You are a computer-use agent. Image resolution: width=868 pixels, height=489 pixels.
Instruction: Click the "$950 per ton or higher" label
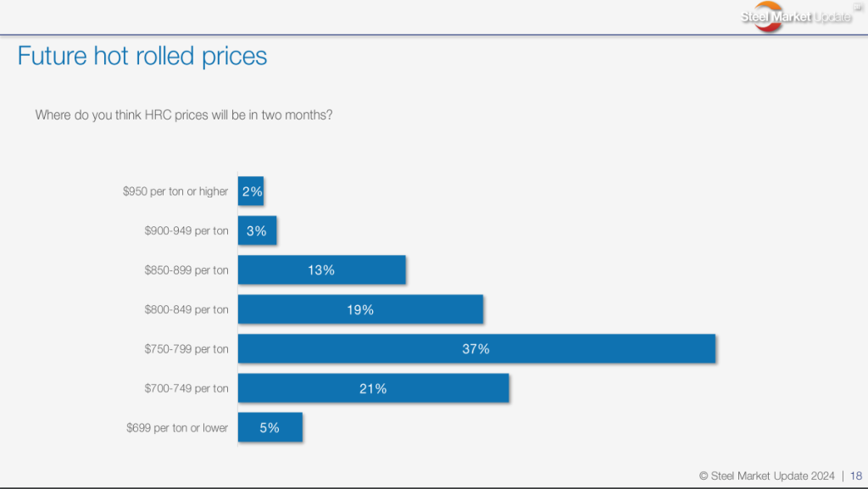(175, 192)
